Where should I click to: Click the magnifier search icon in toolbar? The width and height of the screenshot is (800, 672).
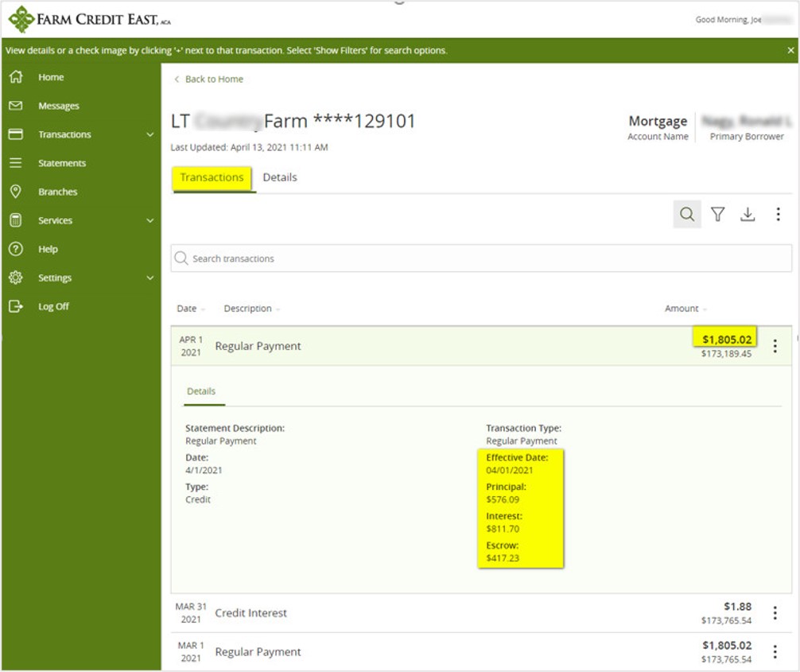687,215
